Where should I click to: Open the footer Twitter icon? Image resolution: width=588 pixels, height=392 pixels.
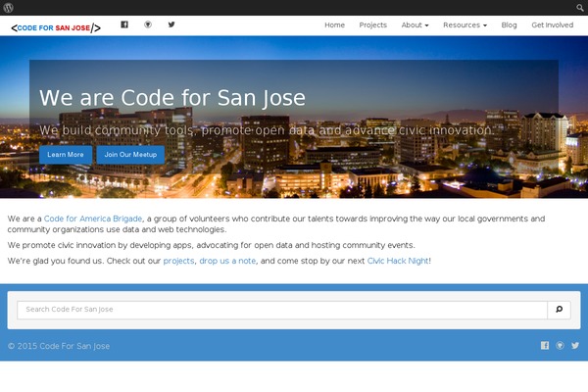[x=575, y=346]
